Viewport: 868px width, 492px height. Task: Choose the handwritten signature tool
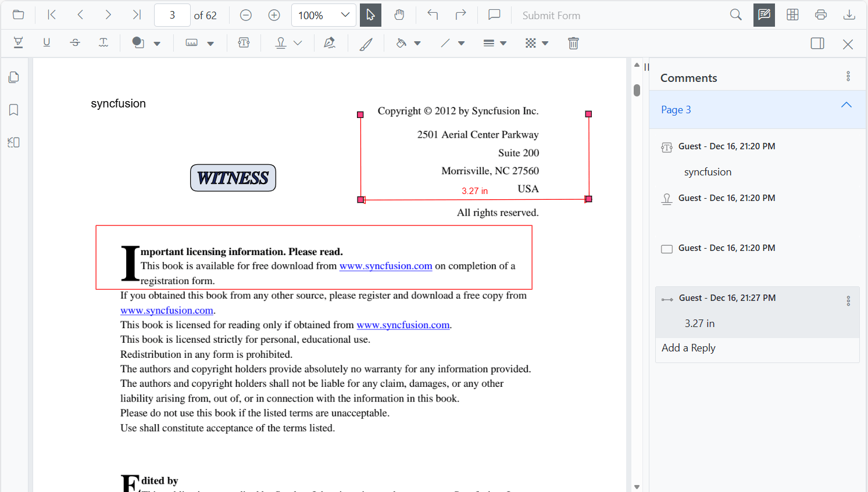pyautogui.click(x=330, y=43)
